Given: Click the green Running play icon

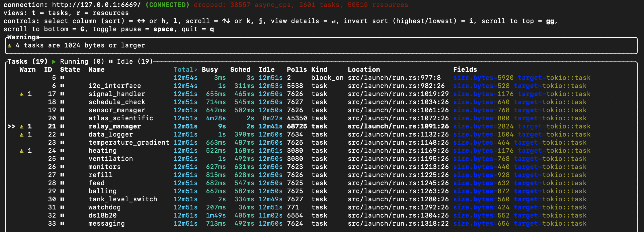Looking at the screenshot, I should coord(54,62).
